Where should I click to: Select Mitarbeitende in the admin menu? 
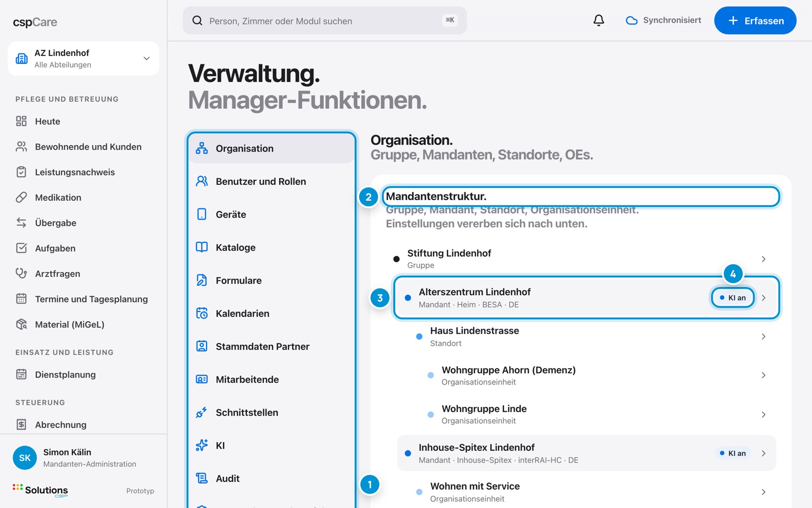272,379
